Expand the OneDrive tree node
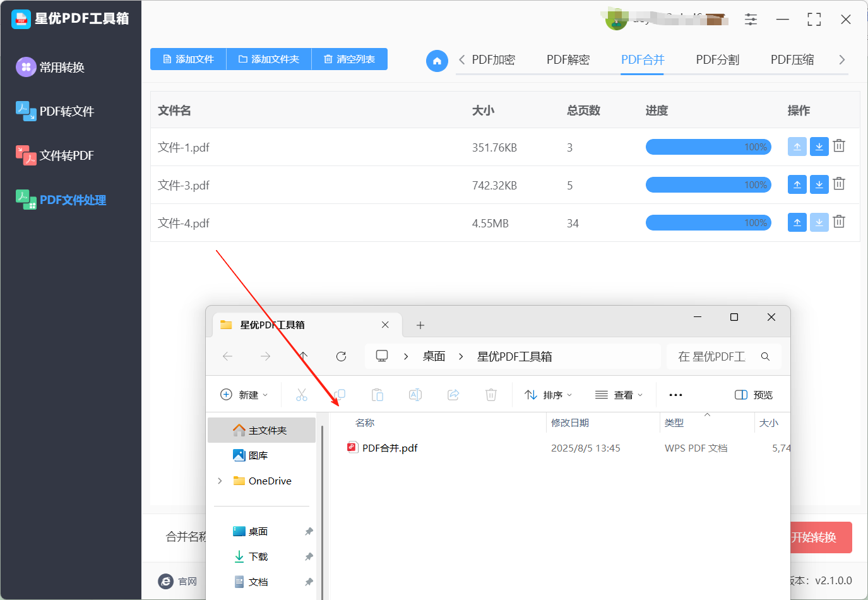 [x=220, y=481]
